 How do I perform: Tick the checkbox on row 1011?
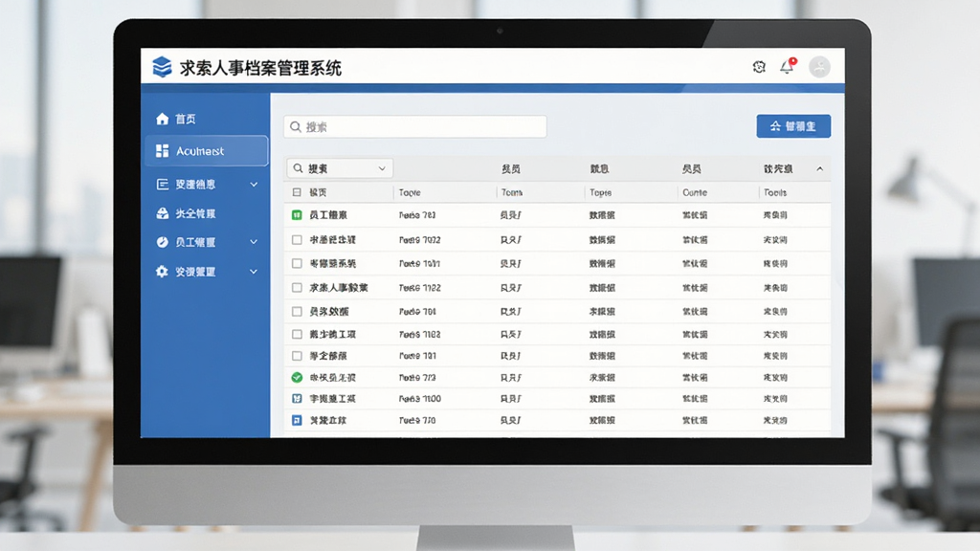coord(297,264)
